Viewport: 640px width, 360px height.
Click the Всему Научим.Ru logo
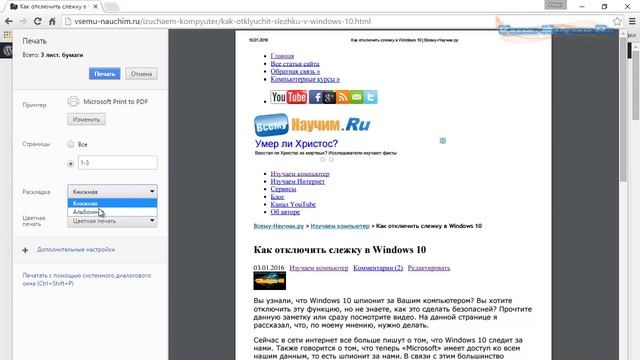point(312,124)
